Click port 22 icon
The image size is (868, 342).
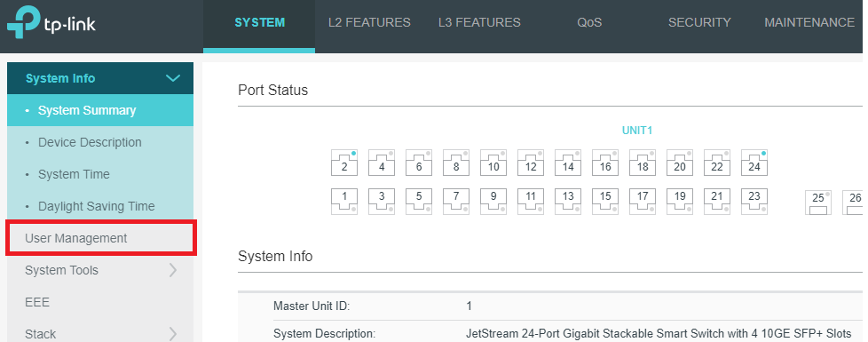[717, 163]
